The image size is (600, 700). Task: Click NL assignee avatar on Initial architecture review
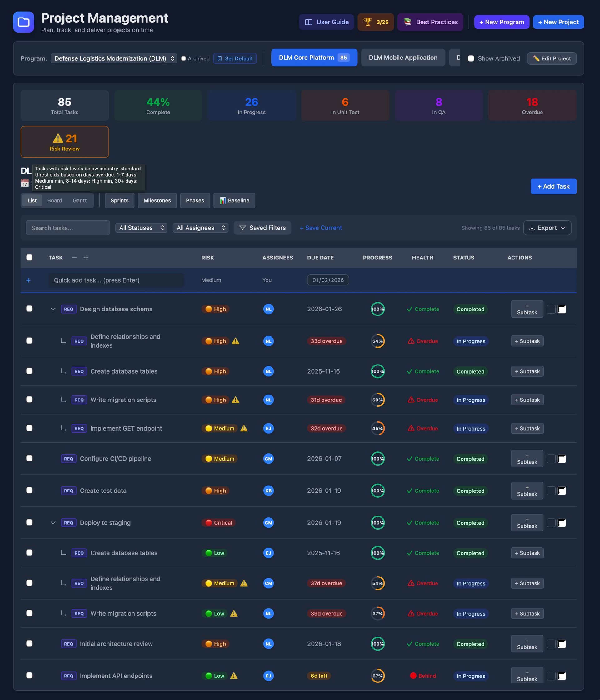pyautogui.click(x=268, y=644)
